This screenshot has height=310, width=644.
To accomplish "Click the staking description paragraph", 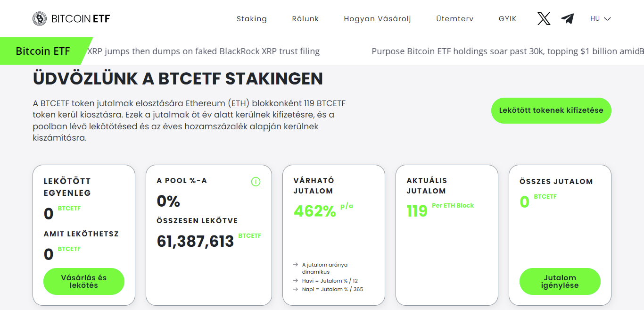I will 190,121.
